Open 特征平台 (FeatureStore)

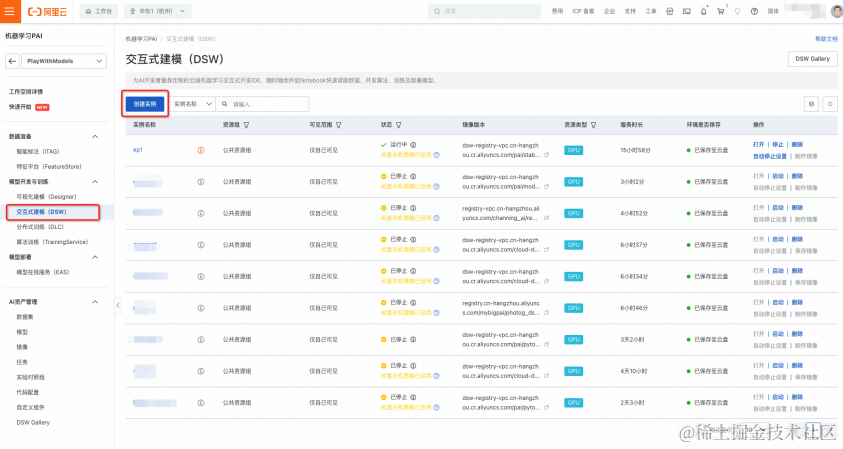click(x=49, y=167)
